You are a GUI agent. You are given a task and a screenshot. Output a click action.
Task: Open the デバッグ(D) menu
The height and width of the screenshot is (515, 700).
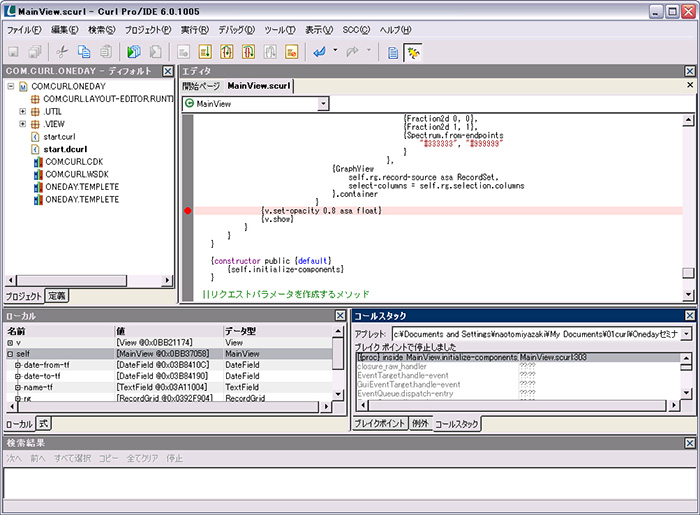pyautogui.click(x=236, y=30)
